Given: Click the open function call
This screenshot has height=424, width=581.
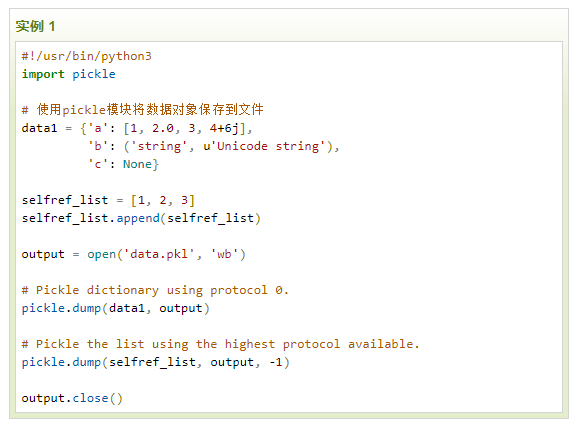Looking at the screenshot, I should (x=102, y=254).
